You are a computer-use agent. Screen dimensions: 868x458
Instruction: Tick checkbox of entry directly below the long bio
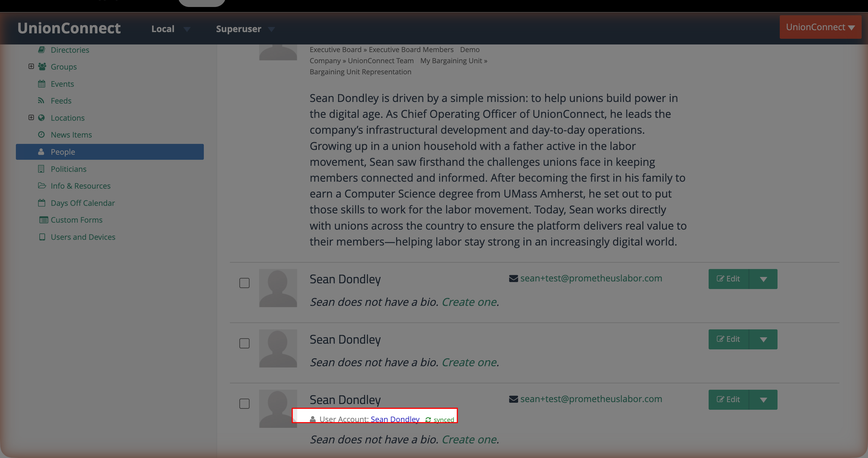(244, 283)
